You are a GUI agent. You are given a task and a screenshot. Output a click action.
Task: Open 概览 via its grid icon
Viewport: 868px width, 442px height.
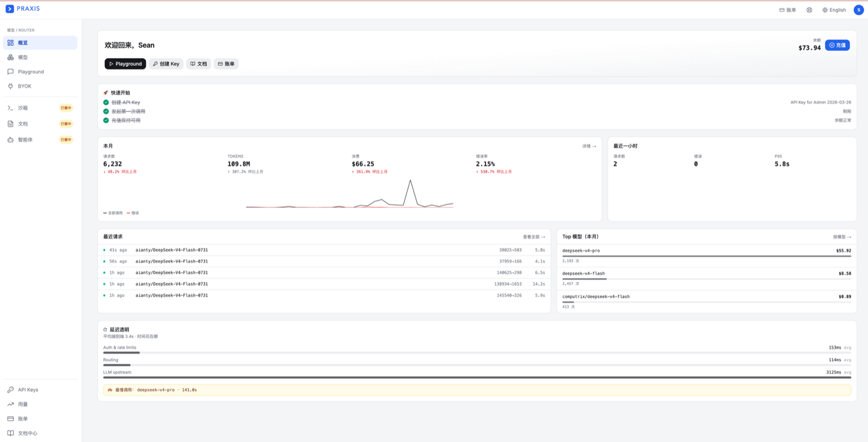[x=10, y=43]
